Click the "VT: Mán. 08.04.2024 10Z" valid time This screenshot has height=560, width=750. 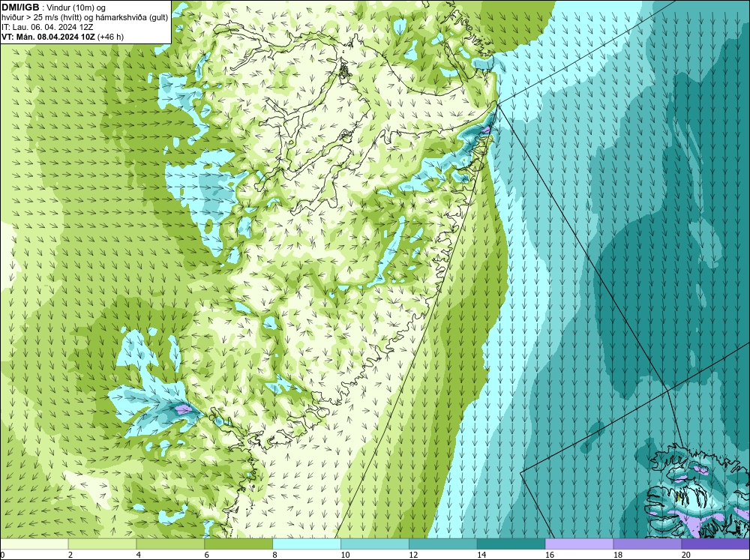pyautogui.click(x=48, y=37)
